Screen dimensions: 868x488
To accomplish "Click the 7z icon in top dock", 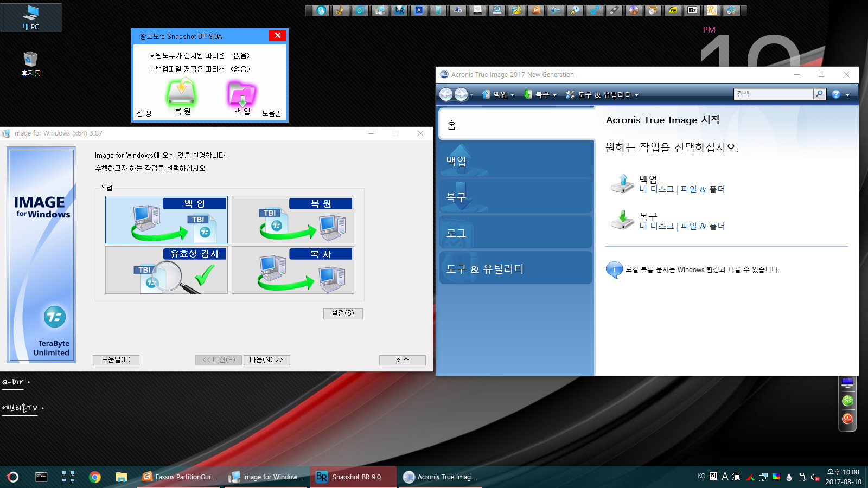I will point(692,10).
